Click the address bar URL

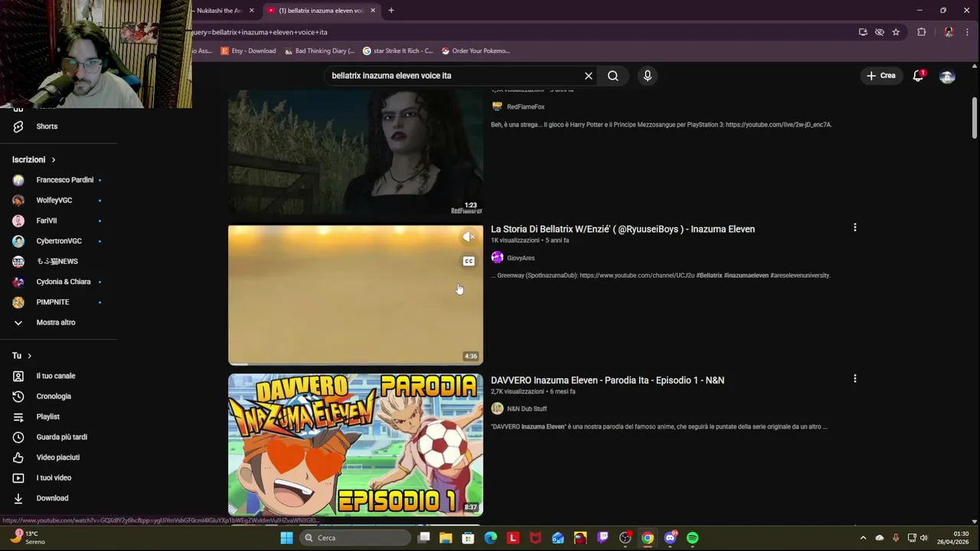260,32
